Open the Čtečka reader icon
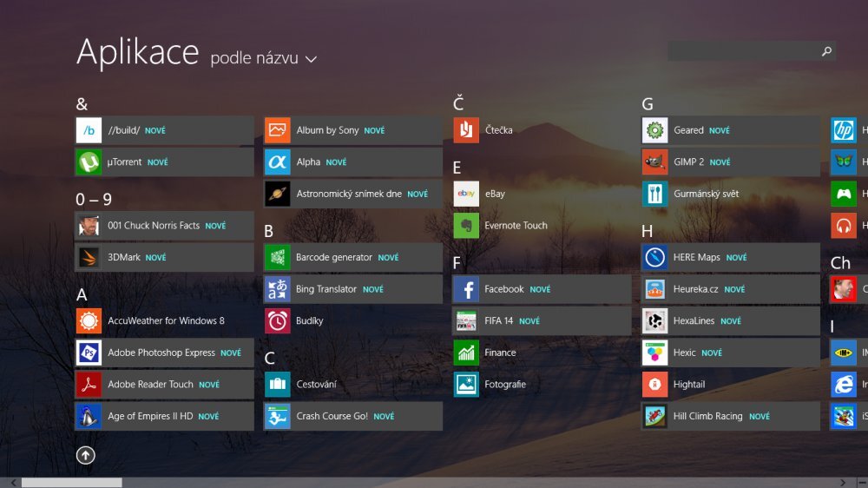 tap(466, 130)
